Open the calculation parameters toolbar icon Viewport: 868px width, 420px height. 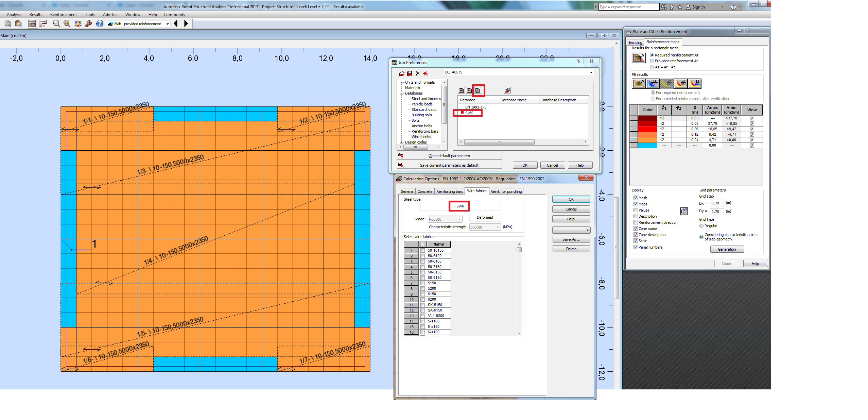coord(32,23)
